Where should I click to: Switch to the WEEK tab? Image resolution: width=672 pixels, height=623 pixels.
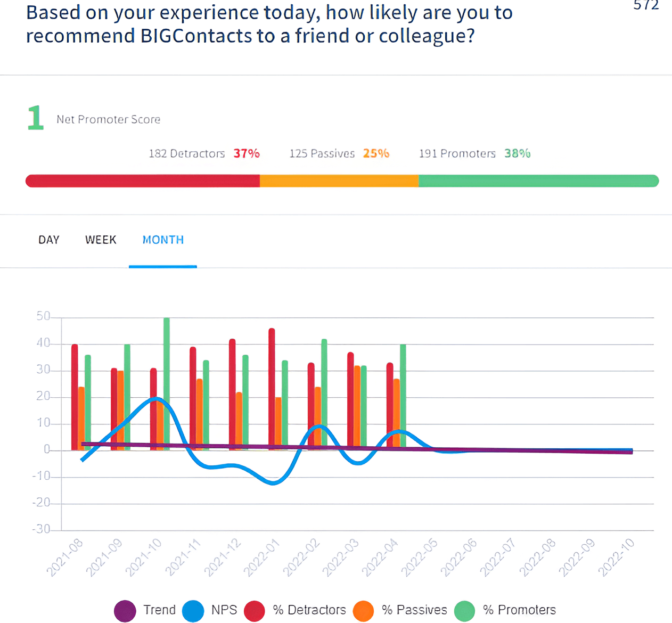[x=101, y=240]
